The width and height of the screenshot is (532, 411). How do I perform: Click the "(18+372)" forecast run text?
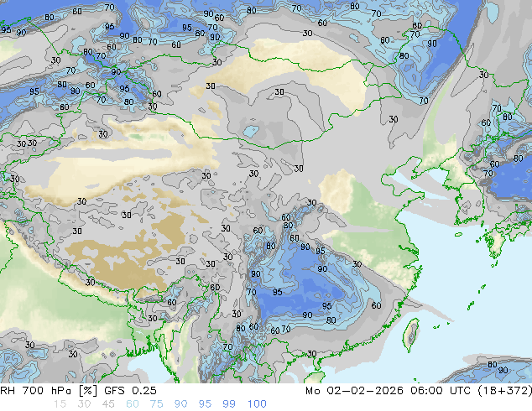pos(505,391)
